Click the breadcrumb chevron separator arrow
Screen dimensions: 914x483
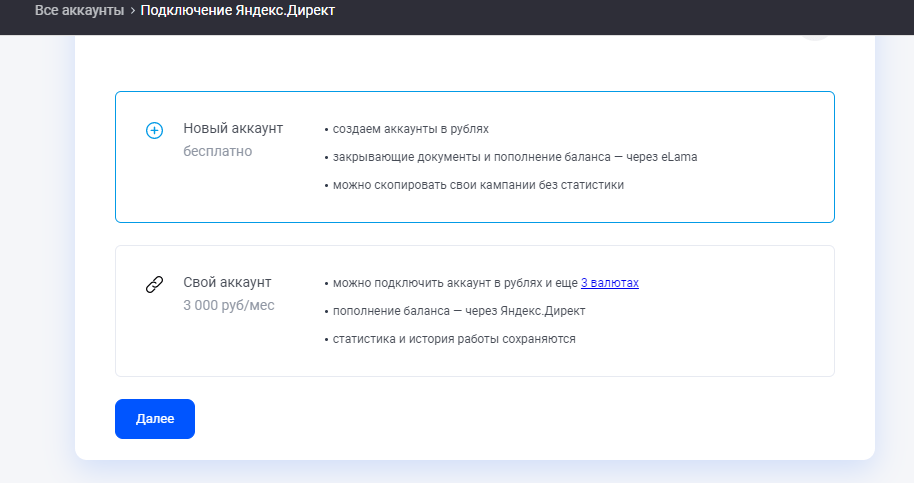coord(132,11)
